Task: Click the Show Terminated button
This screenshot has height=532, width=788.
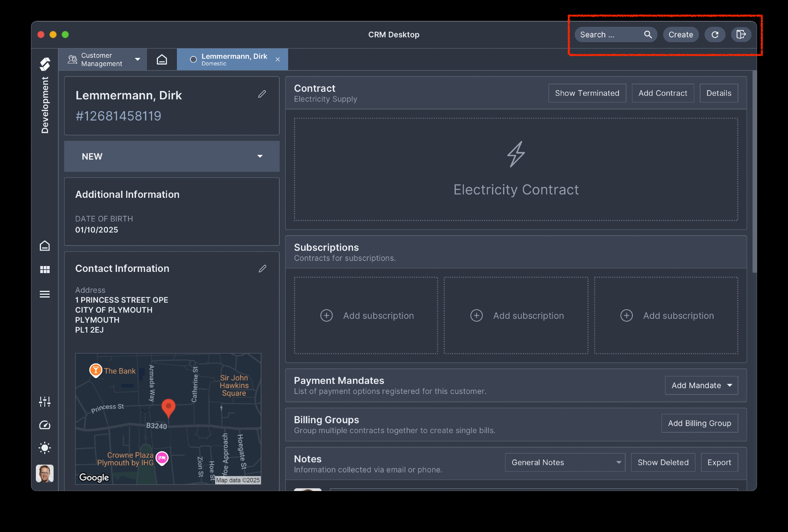Action: click(587, 93)
